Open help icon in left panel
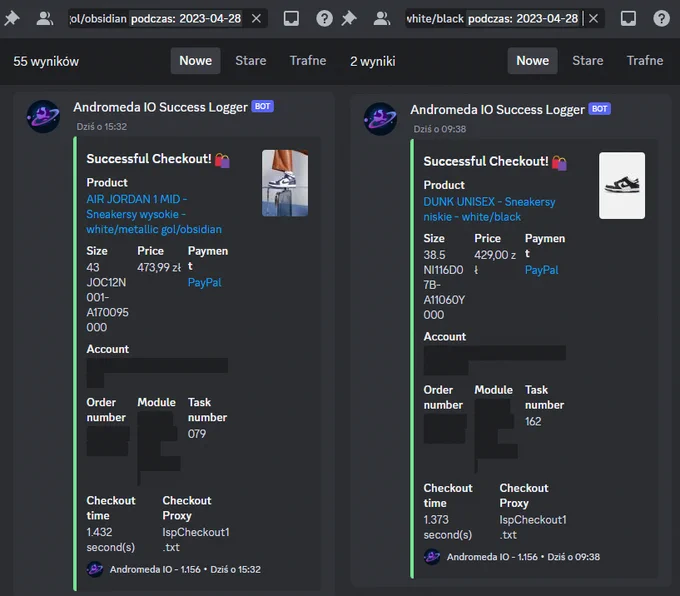The width and height of the screenshot is (680, 596). (324, 18)
